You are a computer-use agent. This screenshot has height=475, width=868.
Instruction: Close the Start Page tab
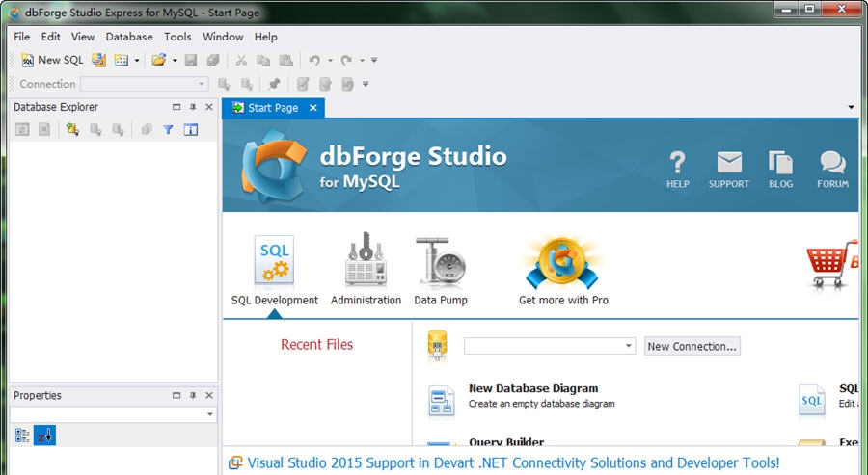pos(313,108)
